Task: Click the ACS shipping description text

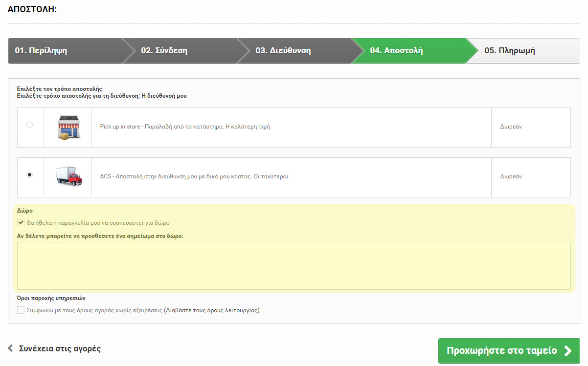Action: (x=194, y=176)
